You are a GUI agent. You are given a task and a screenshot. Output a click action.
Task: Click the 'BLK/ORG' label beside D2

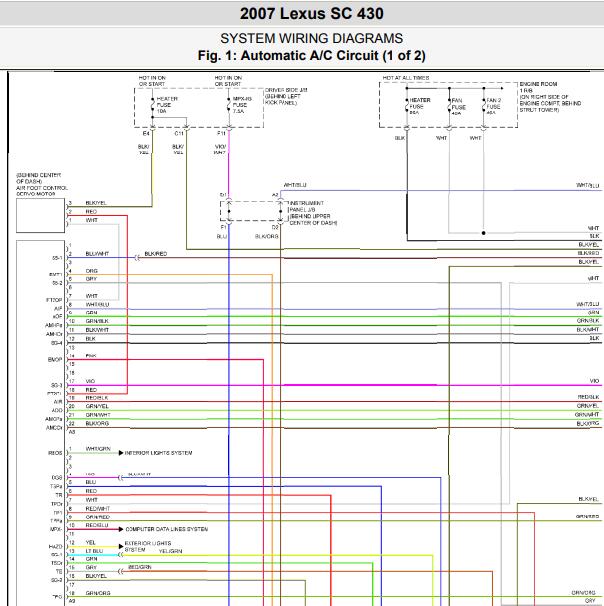[x=266, y=236]
